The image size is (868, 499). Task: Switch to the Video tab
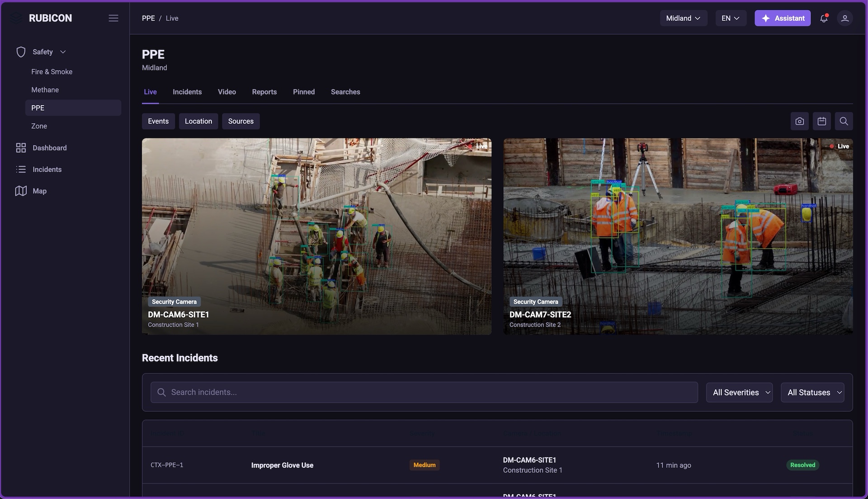point(227,92)
